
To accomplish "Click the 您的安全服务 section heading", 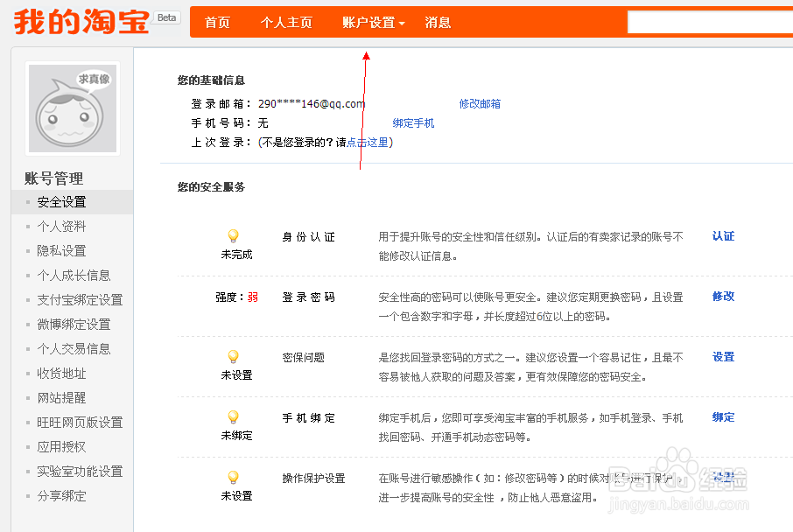I will pos(211,187).
